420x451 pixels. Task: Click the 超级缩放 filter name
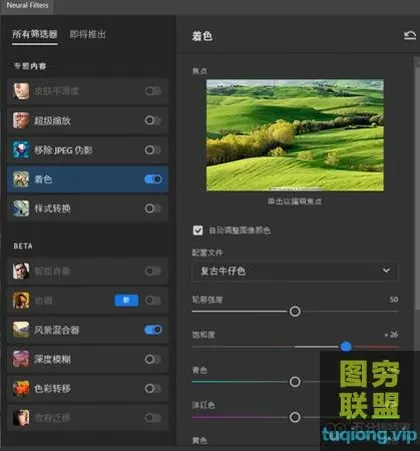pos(53,121)
